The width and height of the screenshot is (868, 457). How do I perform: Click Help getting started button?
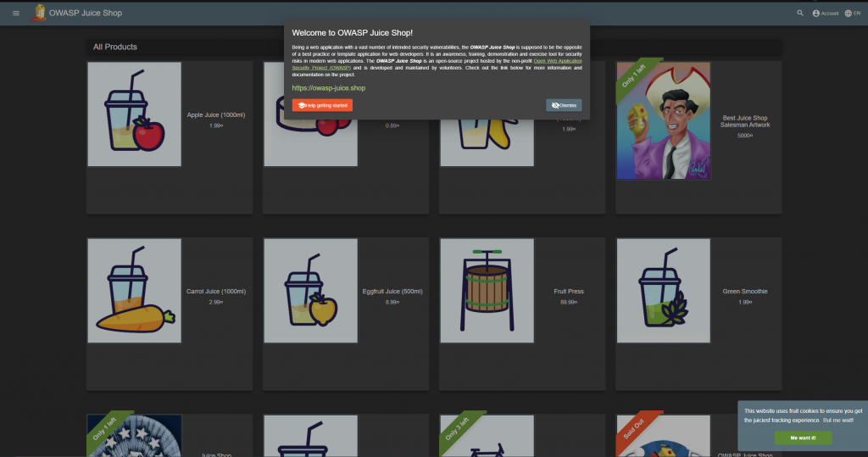click(x=322, y=105)
